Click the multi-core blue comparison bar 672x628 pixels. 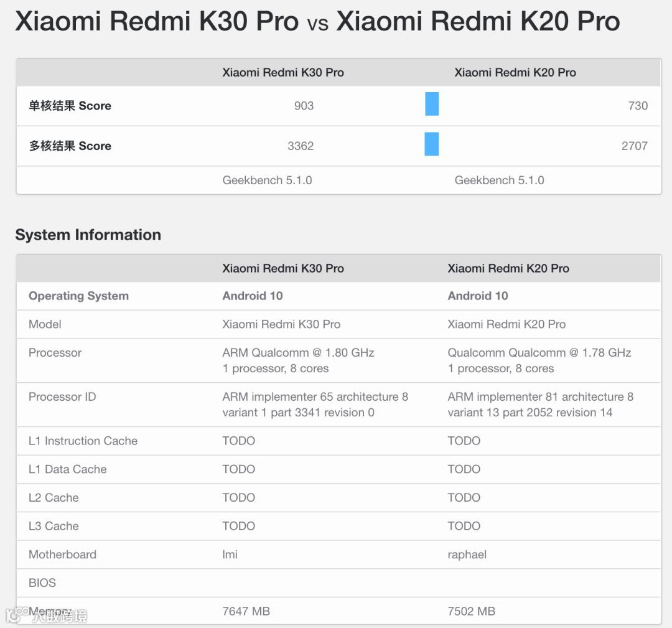(432, 144)
